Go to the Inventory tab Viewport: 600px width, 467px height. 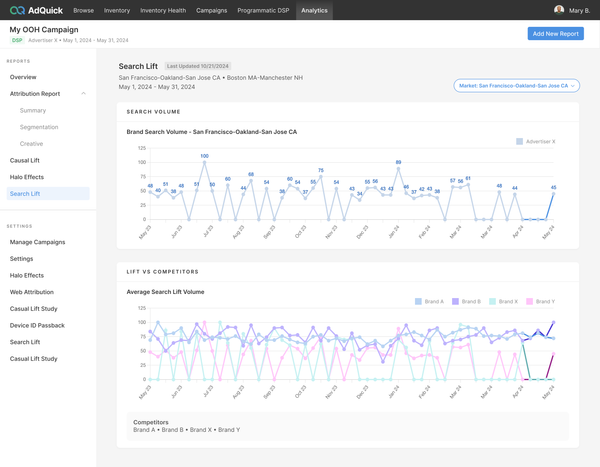(117, 10)
